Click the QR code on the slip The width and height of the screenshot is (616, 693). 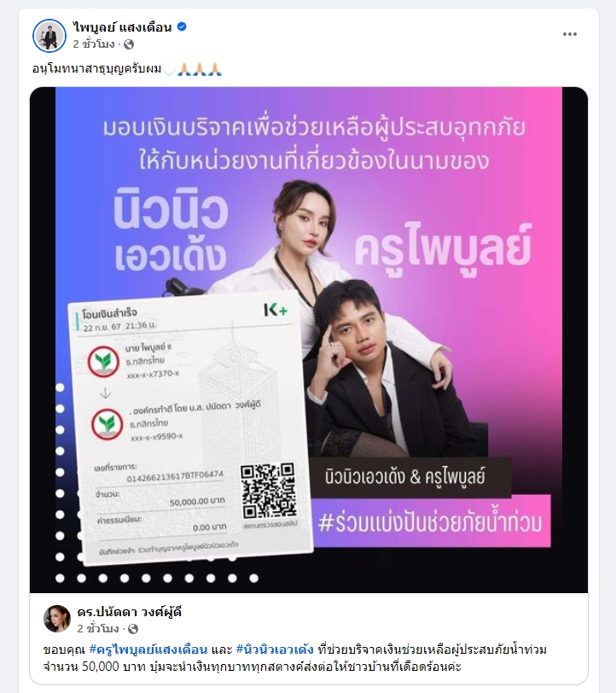(x=268, y=491)
